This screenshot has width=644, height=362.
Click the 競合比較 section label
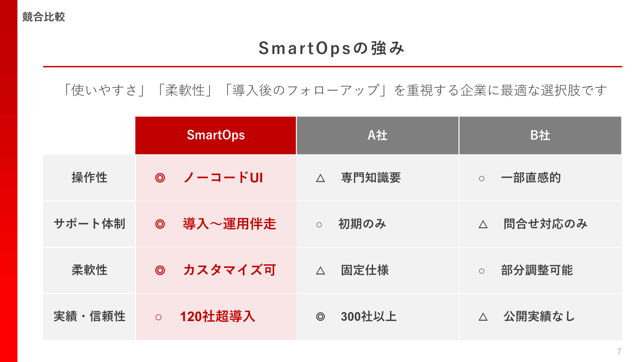(x=44, y=17)
